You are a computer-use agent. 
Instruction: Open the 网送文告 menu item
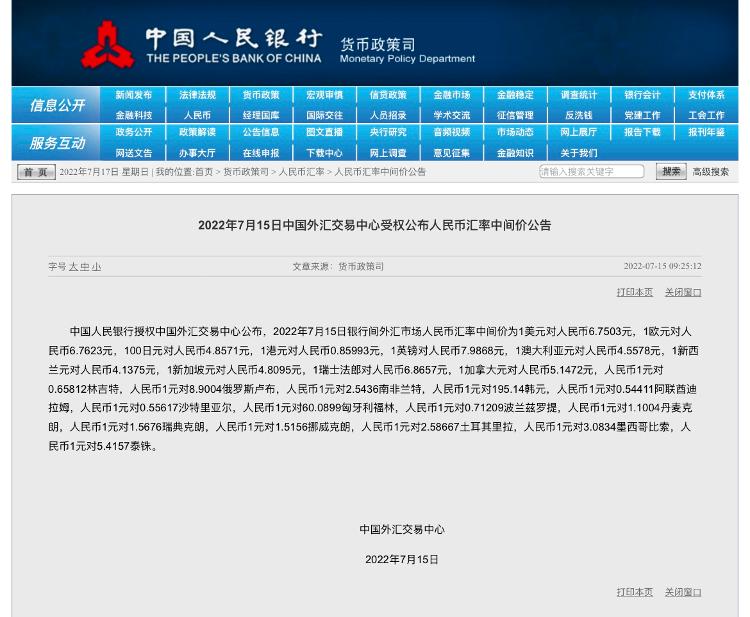133,153
